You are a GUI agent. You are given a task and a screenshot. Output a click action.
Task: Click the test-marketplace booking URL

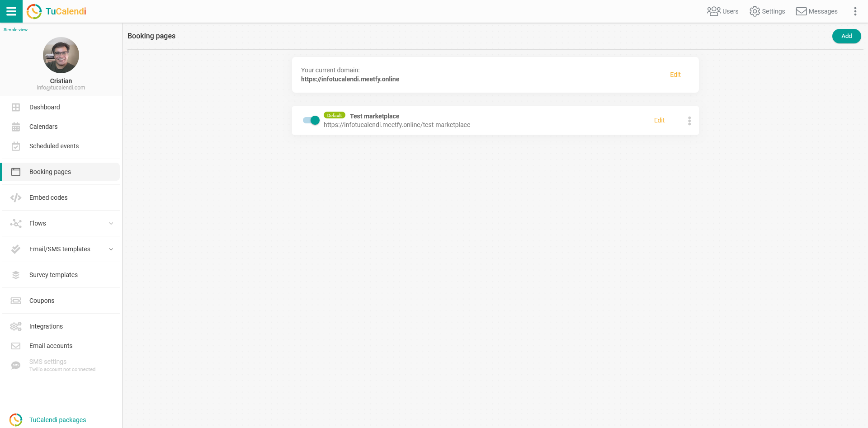(397, 125)
